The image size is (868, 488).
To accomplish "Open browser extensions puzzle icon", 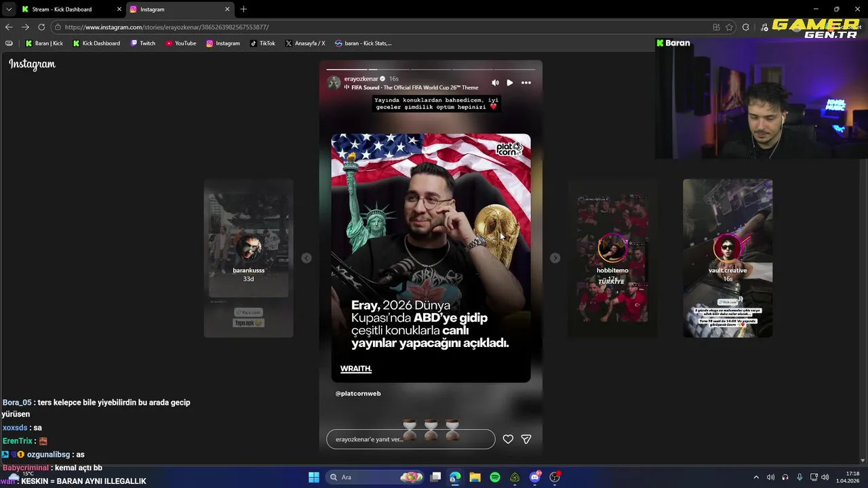I will click(746, 27).
